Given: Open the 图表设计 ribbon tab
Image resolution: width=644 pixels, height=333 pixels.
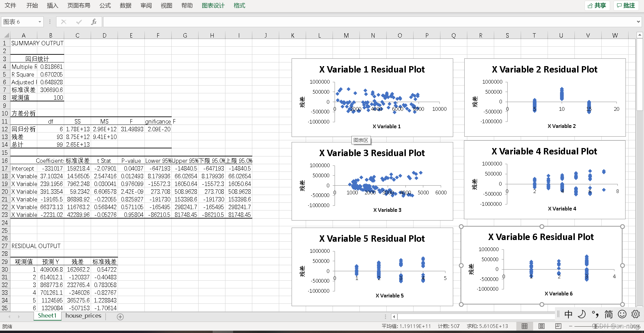Looking at the screenshot, I should (x=213, y=5).
